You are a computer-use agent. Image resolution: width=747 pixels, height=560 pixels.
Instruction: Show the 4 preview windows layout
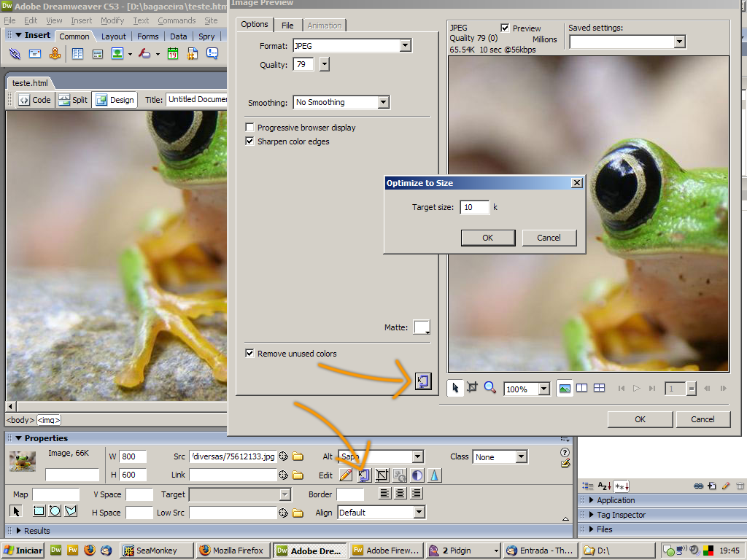599,388
